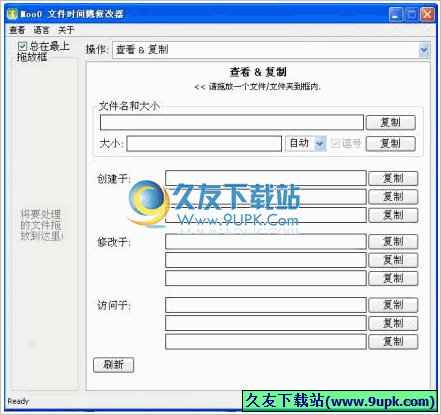Close the Moo0 window

427,14
